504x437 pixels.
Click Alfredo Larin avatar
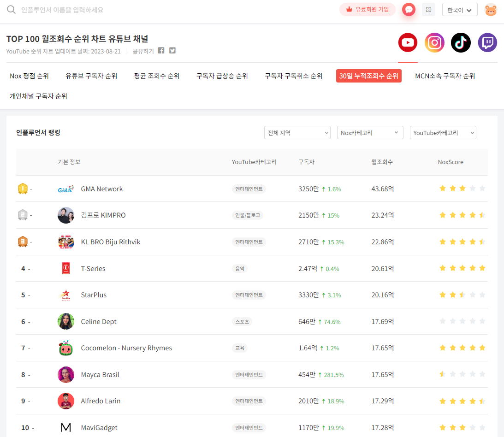(66, 401)
